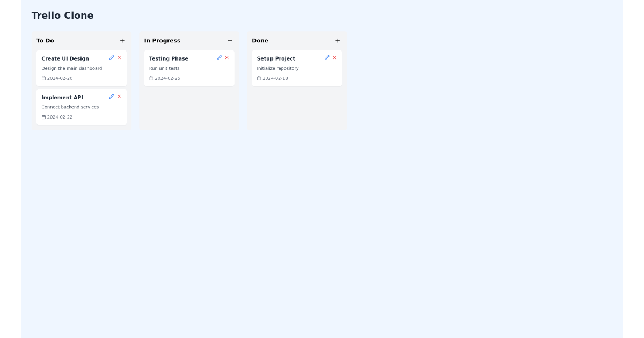Viewport: 644px width, 338px height.
Task: Click the Trello Clone heading
Action: pos(62,15)
